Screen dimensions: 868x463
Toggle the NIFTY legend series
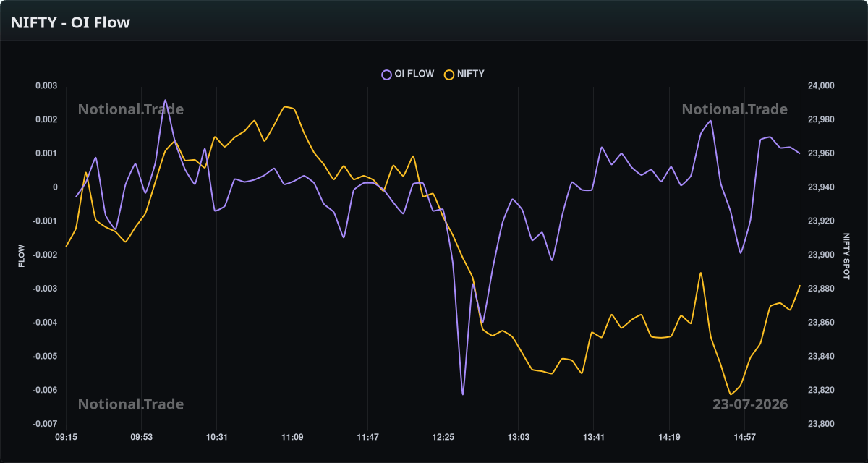coord(464,74)
